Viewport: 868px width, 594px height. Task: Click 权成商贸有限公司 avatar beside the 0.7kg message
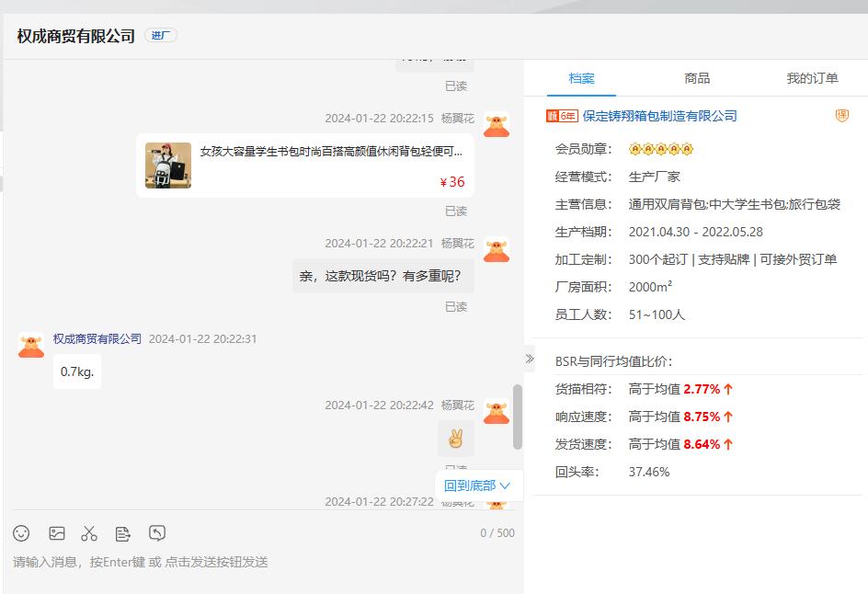click(31, 345)
